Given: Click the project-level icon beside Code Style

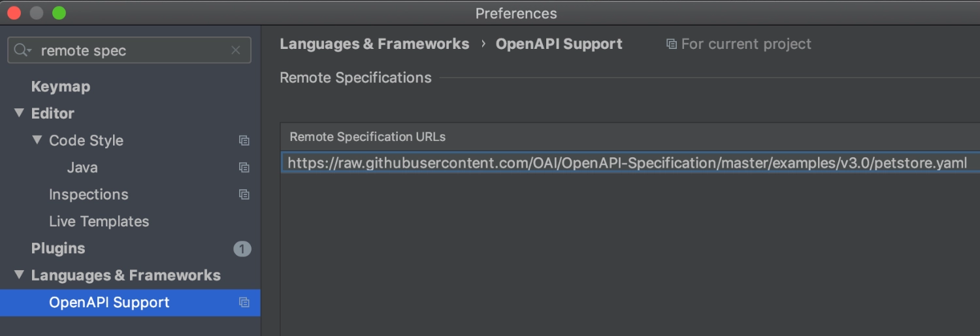Looking at the screenshot, I should 244,140.
